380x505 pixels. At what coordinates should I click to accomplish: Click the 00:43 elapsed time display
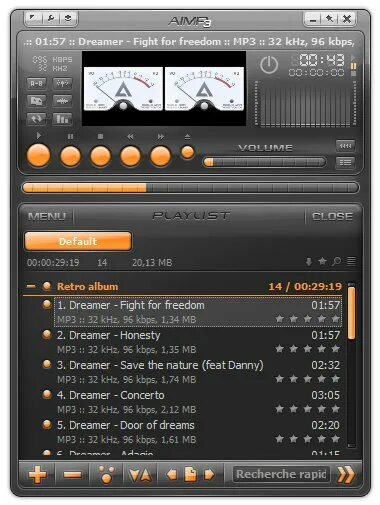(321, 60)
